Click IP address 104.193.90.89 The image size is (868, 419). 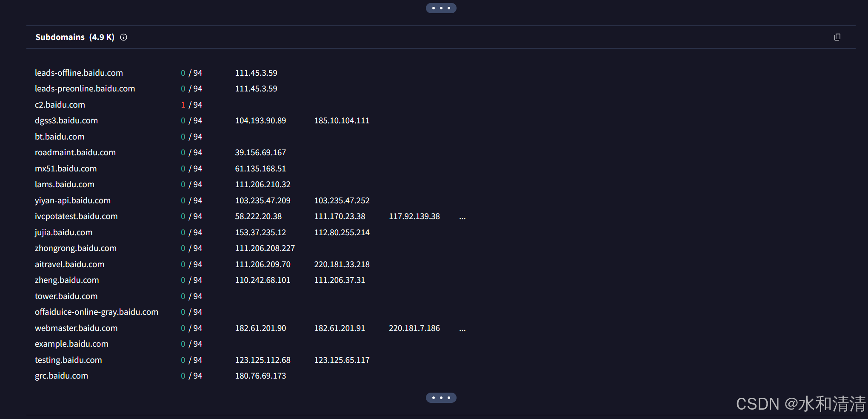260,120
